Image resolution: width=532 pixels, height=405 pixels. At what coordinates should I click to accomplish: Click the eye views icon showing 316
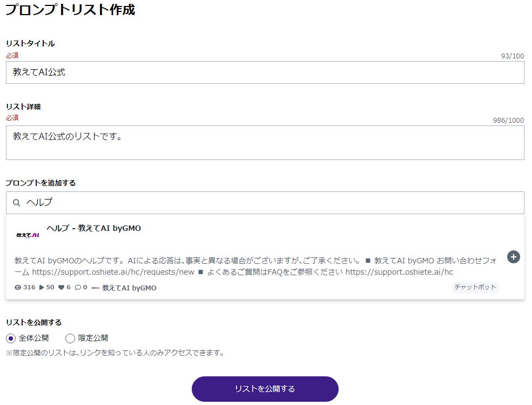coord(18,288)
